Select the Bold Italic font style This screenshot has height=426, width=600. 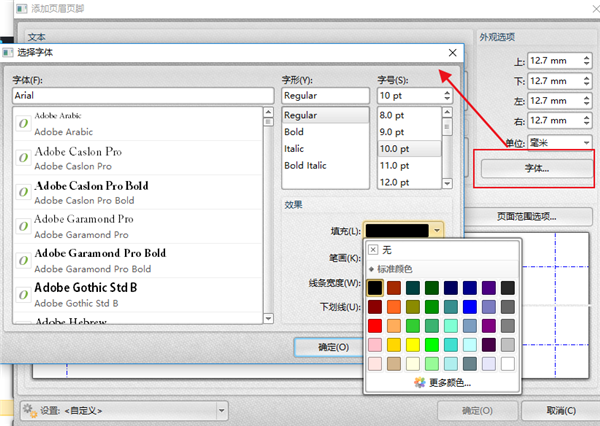[x=326, y=165]
